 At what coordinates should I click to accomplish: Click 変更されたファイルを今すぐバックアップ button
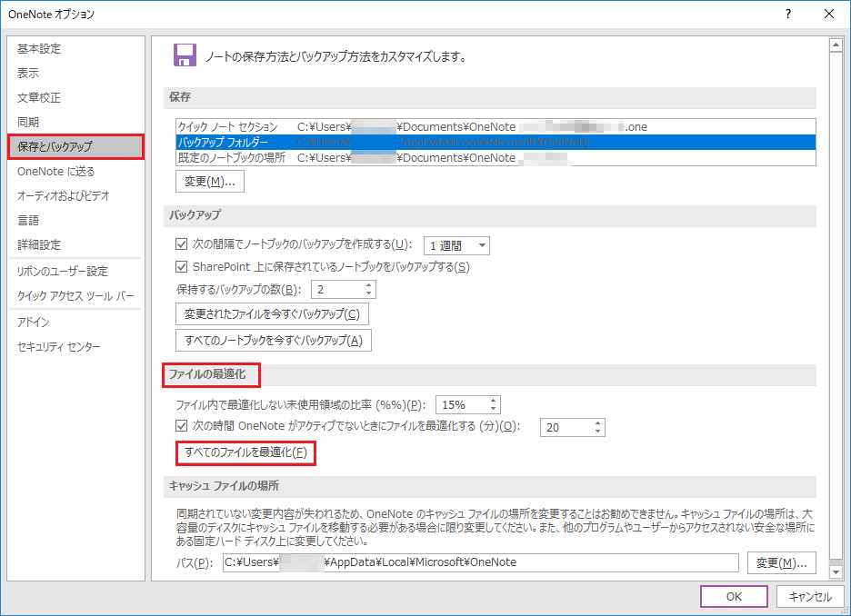273,314
